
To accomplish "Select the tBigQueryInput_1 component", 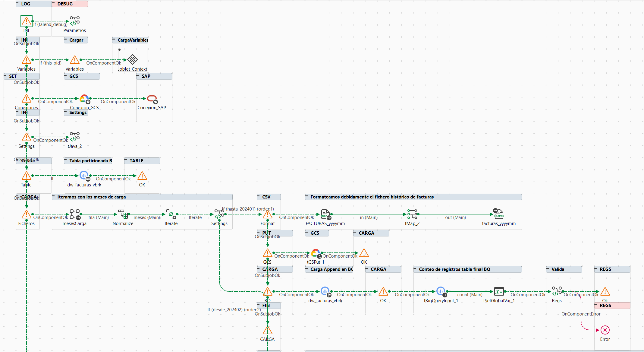I will pyautogui.click(x=441, y=292).
